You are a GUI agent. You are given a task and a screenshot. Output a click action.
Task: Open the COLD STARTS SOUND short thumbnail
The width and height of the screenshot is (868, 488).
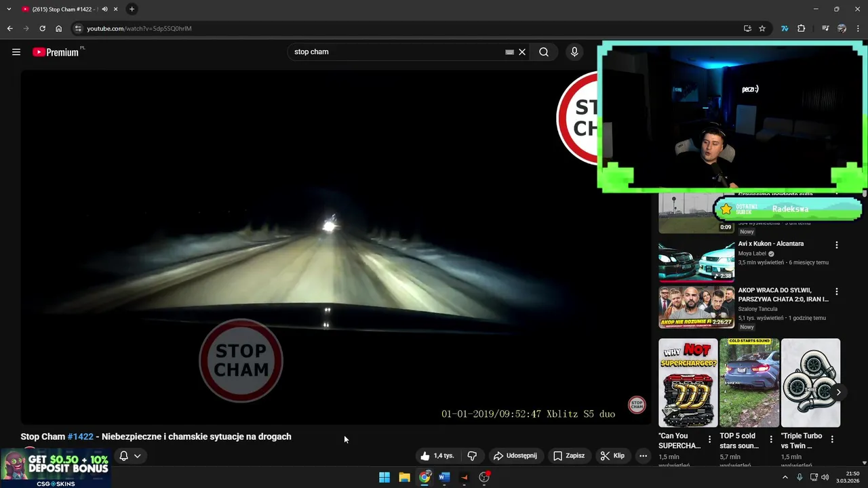749,383
